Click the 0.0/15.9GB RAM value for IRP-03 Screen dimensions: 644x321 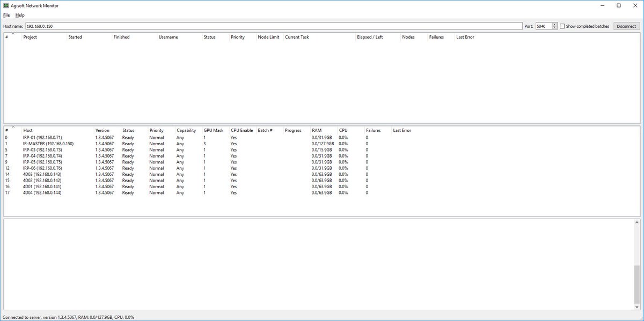[x=322, y=150]
